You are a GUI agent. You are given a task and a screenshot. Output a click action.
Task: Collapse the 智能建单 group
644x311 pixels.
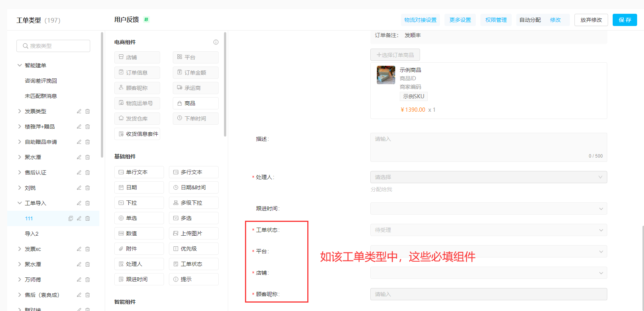[19, 65]
